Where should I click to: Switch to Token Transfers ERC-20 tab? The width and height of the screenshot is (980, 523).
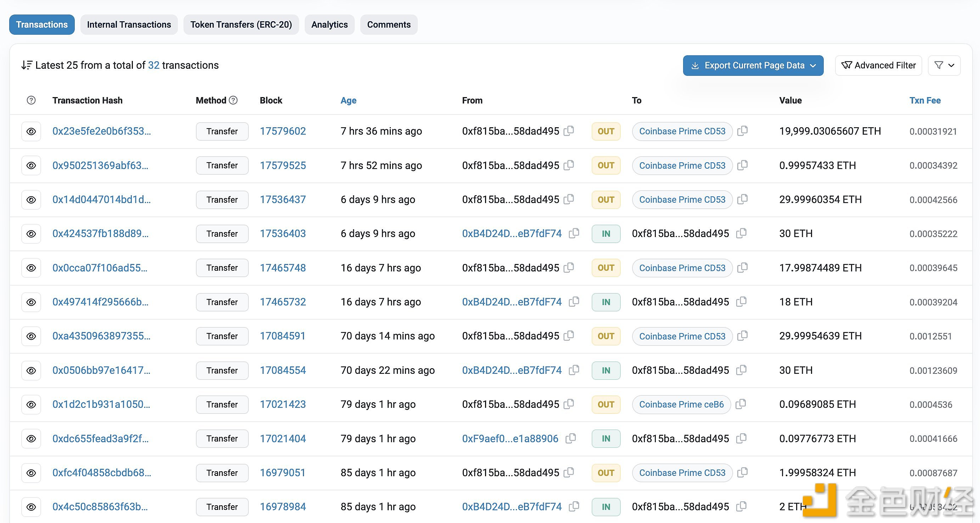241,25
